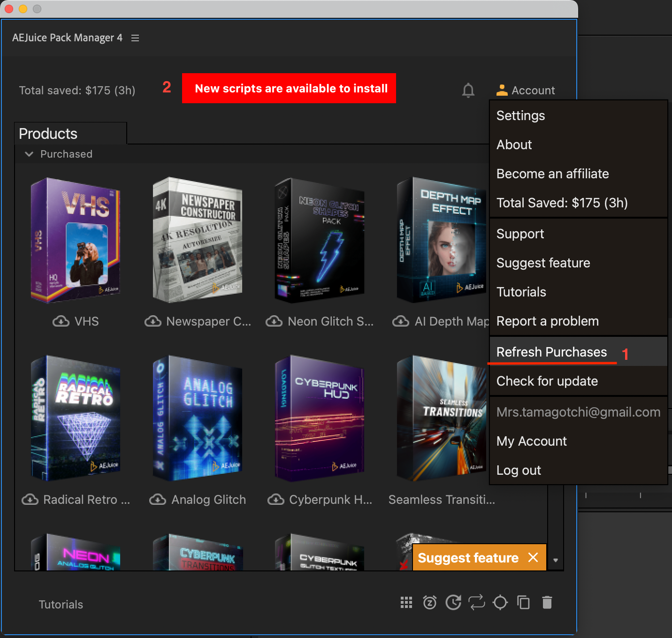Choose Check for update menu entry

[x=547, y=381]
